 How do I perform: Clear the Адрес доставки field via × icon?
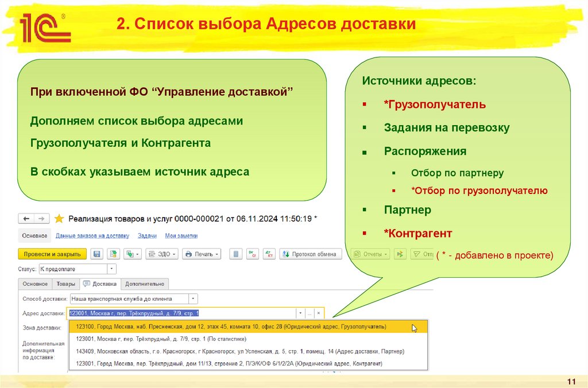[x=319, y=313]
